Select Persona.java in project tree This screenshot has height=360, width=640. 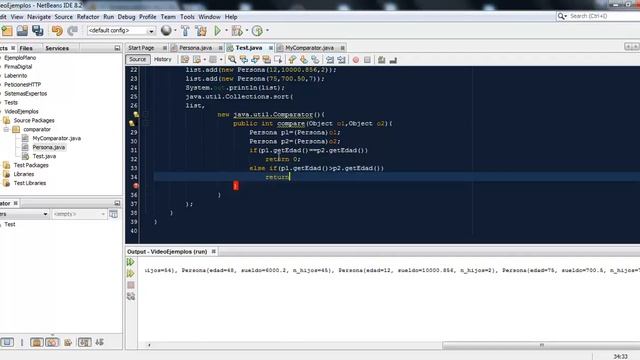49,147
